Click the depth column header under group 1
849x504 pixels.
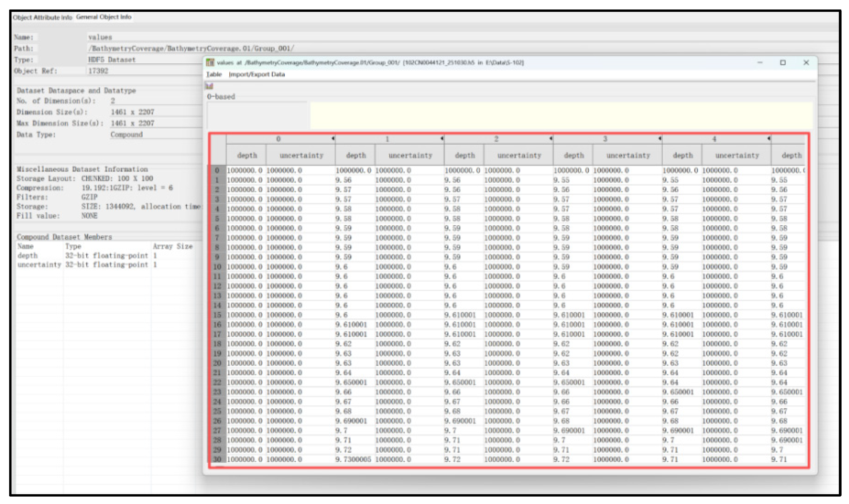coord(356,155)
